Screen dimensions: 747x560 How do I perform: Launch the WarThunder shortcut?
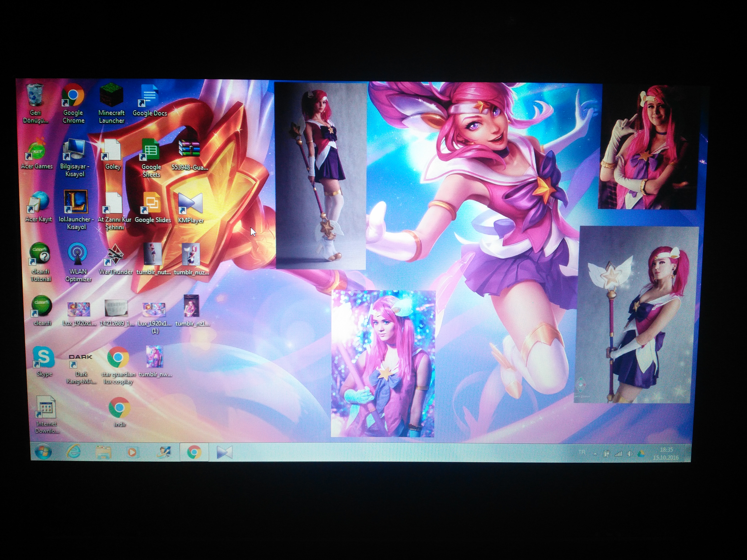click(x=115, y=259)
